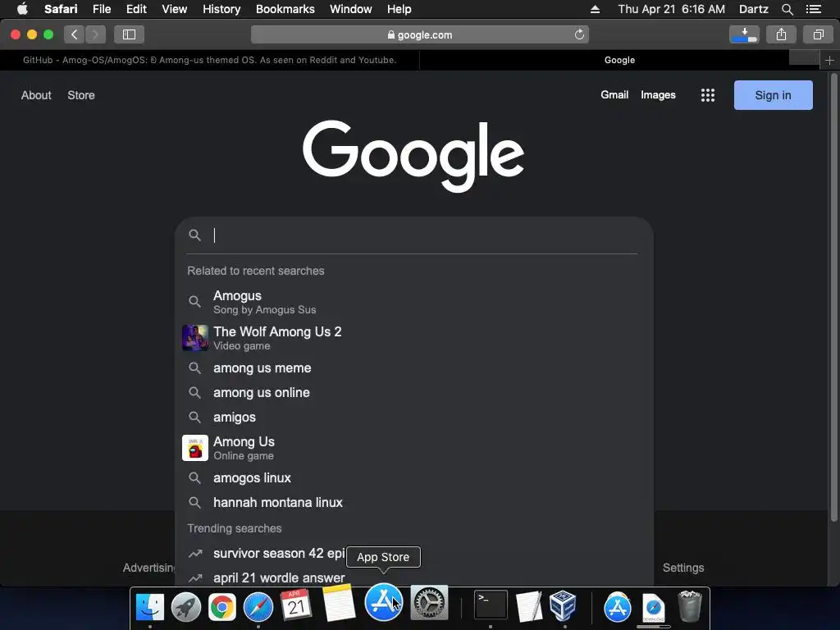Click the Dartz user name in menu bar

click(x=753, y=9)
